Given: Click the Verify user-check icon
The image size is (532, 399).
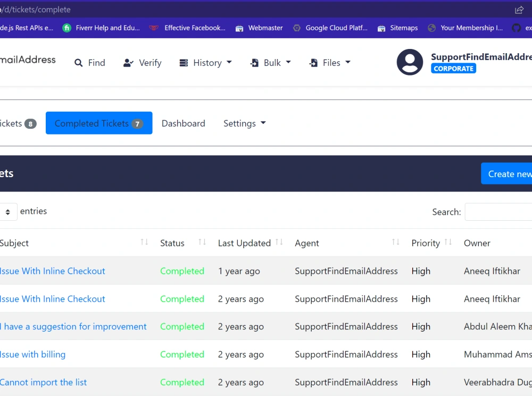Looking at the screenshot, I should 128,63.
